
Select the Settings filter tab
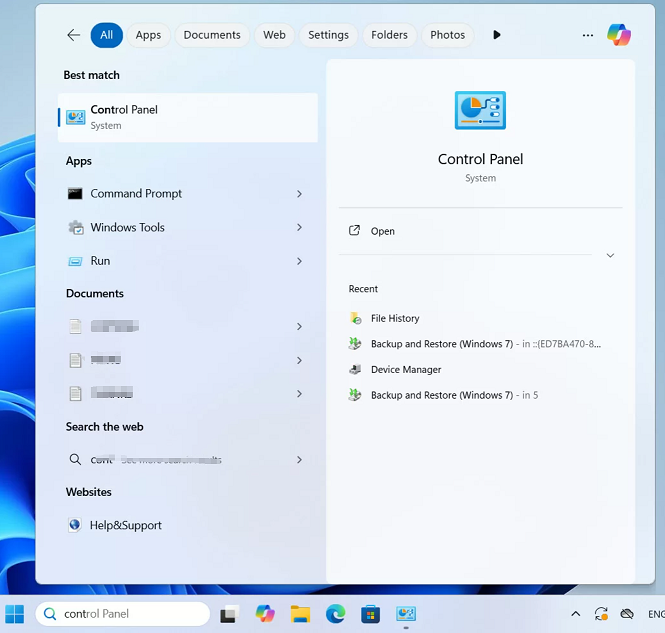point(328,35)
